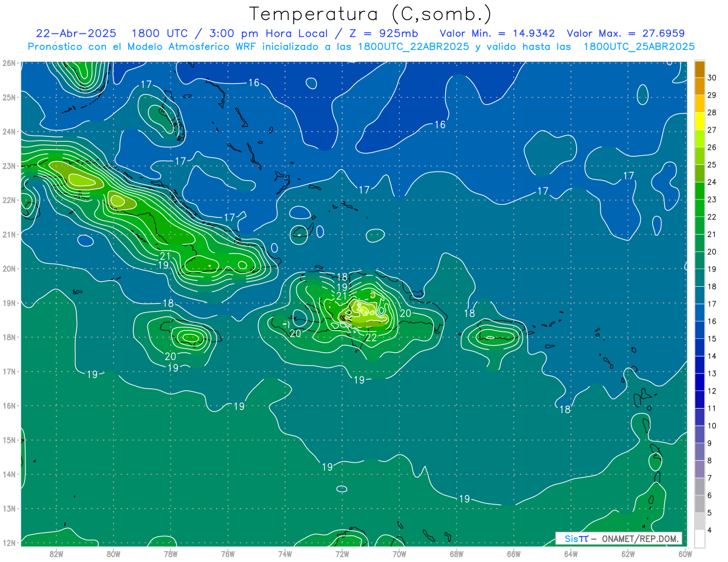Click the 78W longitude axis label
This screenshot has height=562, width=728.
click(170, 554)
